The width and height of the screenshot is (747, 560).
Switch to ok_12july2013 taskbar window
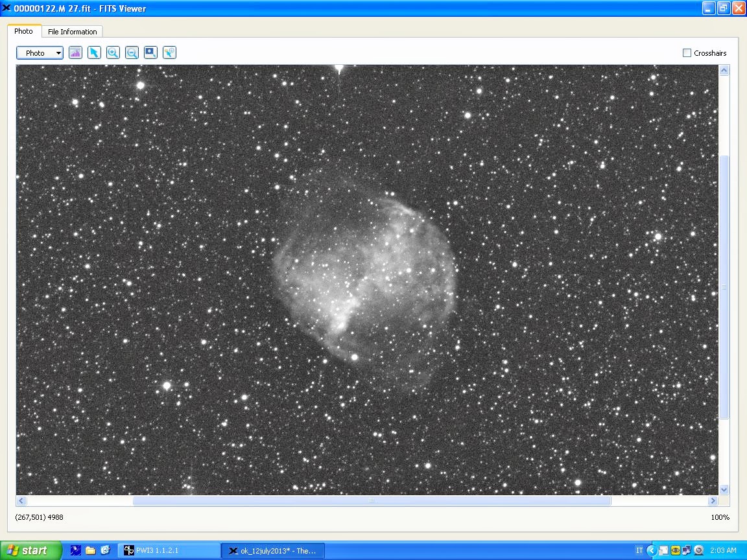click(x=272, y=550)
